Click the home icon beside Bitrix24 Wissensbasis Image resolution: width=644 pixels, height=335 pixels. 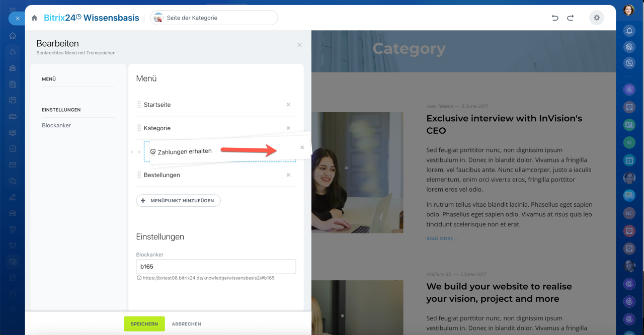click(x=34, y=18)
